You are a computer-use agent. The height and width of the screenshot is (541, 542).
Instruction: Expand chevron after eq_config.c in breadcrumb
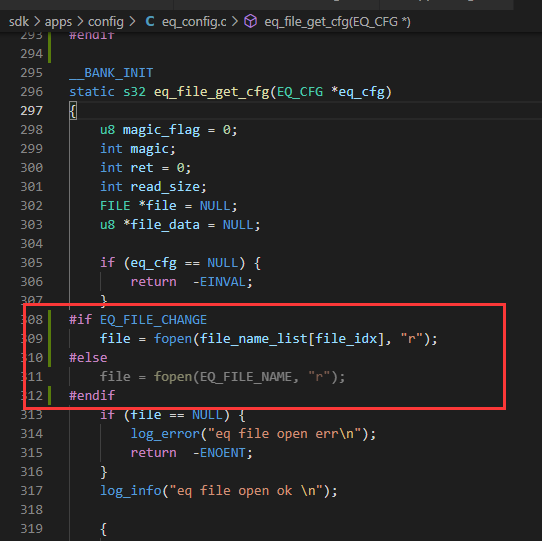click(x=235, y=22)
